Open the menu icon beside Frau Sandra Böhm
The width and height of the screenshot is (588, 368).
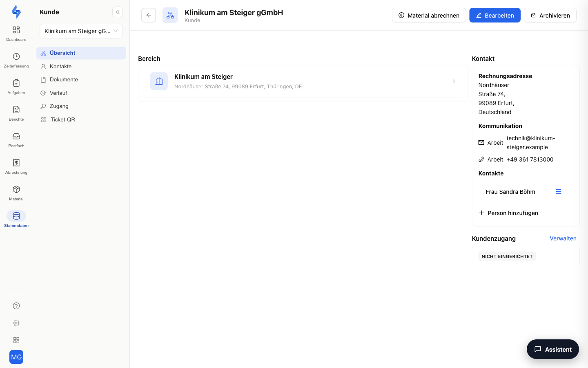[559, 192]
